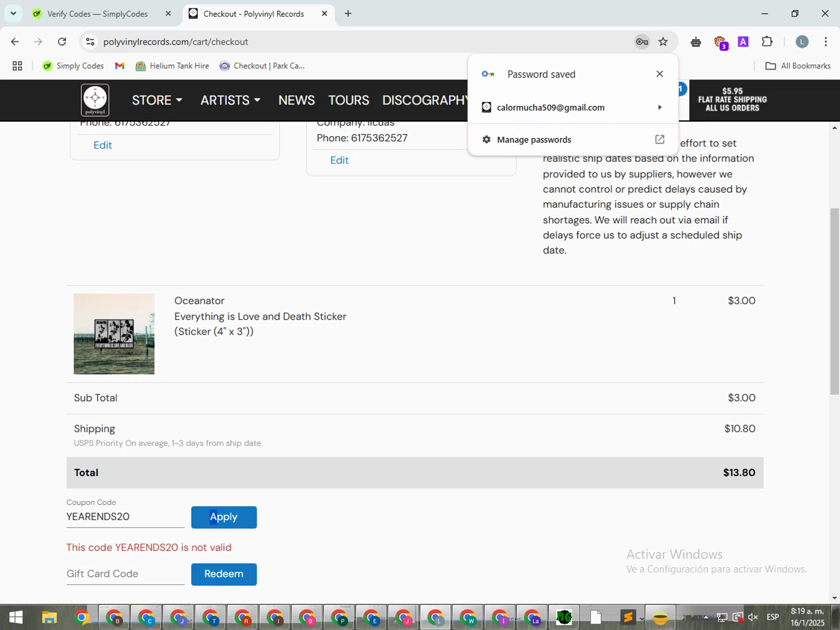Click the ESP language indicator
840x630 pixels.
click(x=773, y=617)
